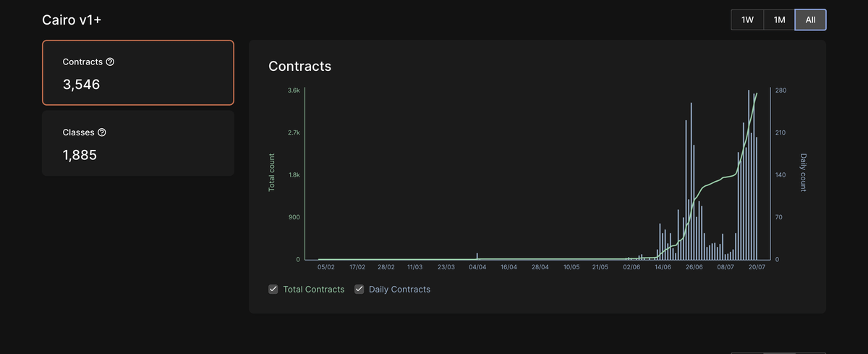Click the help icon next to Contracts

(x=110, y=62)
